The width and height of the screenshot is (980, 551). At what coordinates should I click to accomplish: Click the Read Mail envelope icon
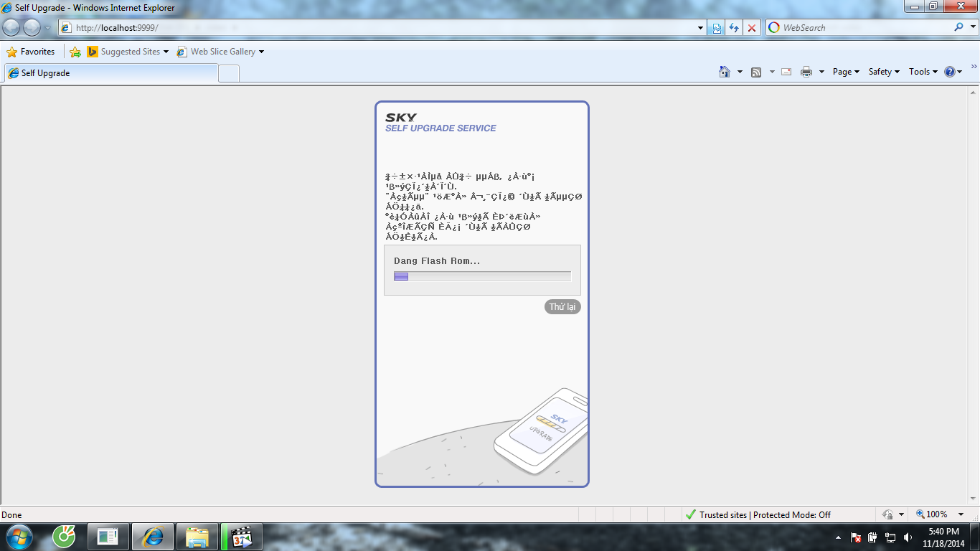(x=786, y=72)
